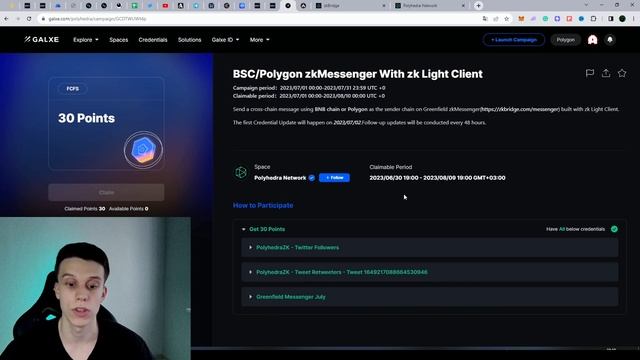The image size is (640, 360).
Task: Click the verified badge next to Polyhedra Network
Action: click(312, 178)
